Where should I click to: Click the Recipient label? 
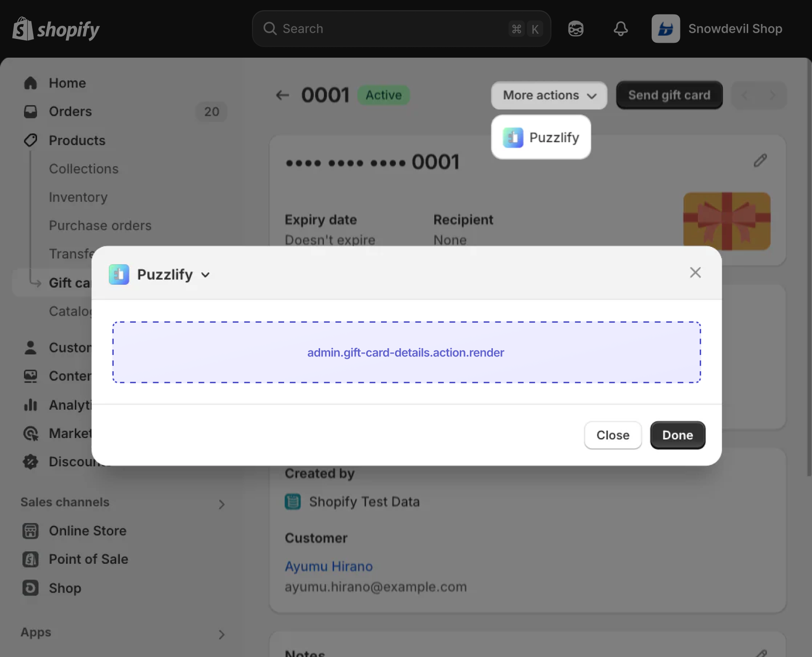click(463, 220)
